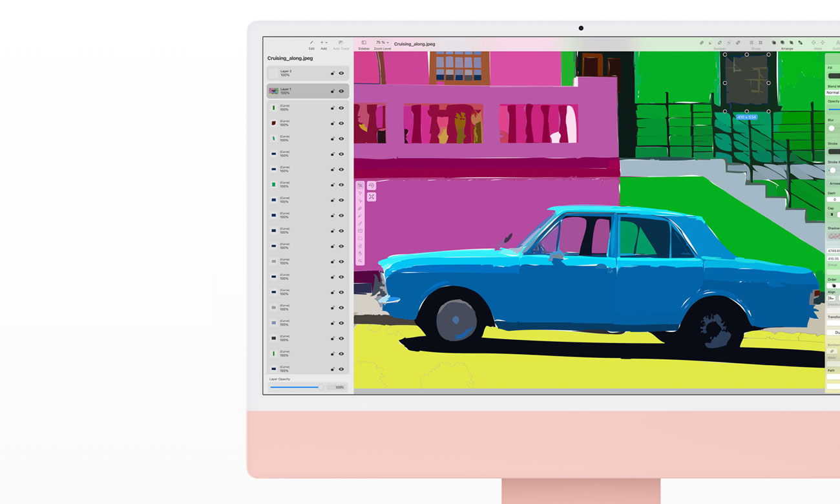Select the Layer 1 row

(x=308, y=91)
